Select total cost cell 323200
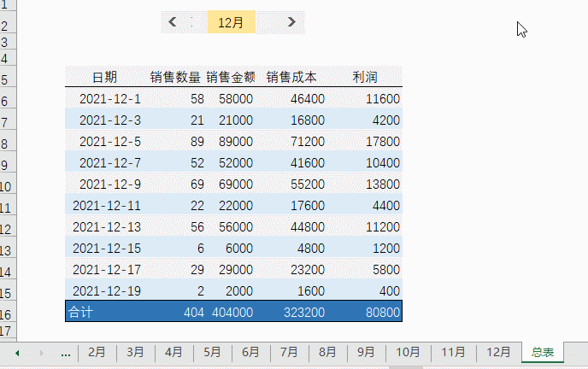The height and width of the screenshot is (369, 588). (x=303, y=313)
